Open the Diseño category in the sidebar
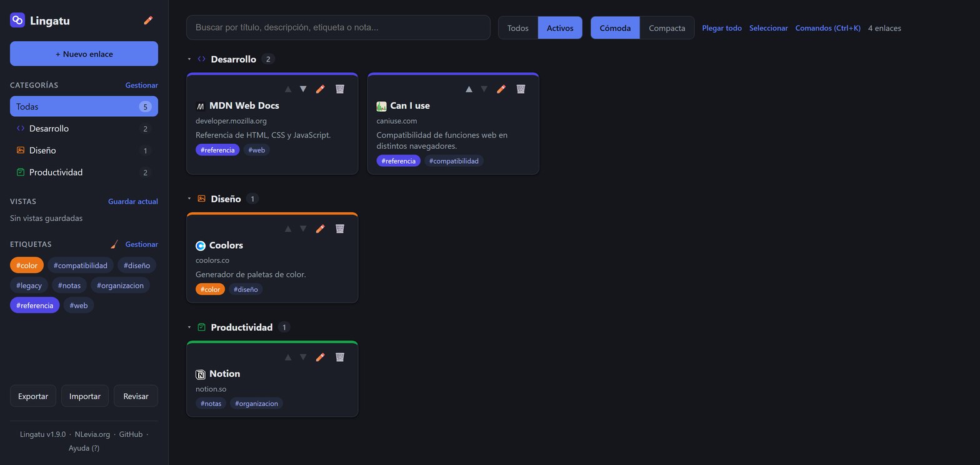The height and width of the screenshot is (465, 980). tap(84, 151)
